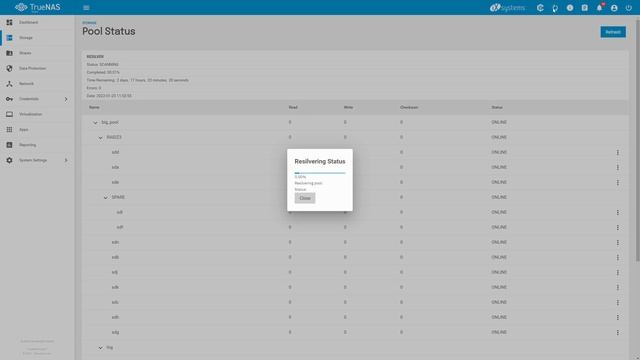Collapse the RAIDZ3 vdev chevron
This screenshot has height=360, width=640.
[100, 138]
